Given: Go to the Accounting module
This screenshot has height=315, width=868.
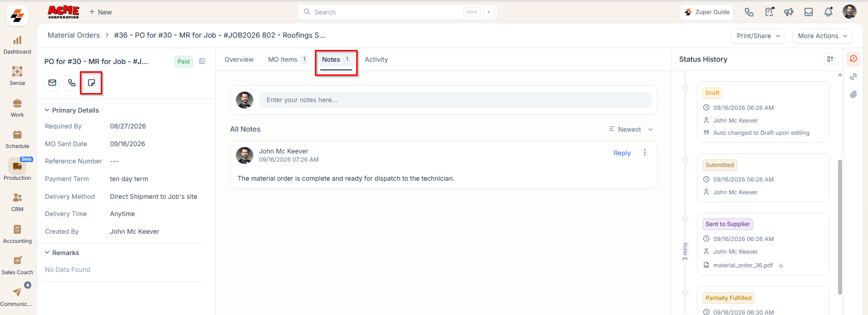Looking at the screenshot, I should pos(17,234).
